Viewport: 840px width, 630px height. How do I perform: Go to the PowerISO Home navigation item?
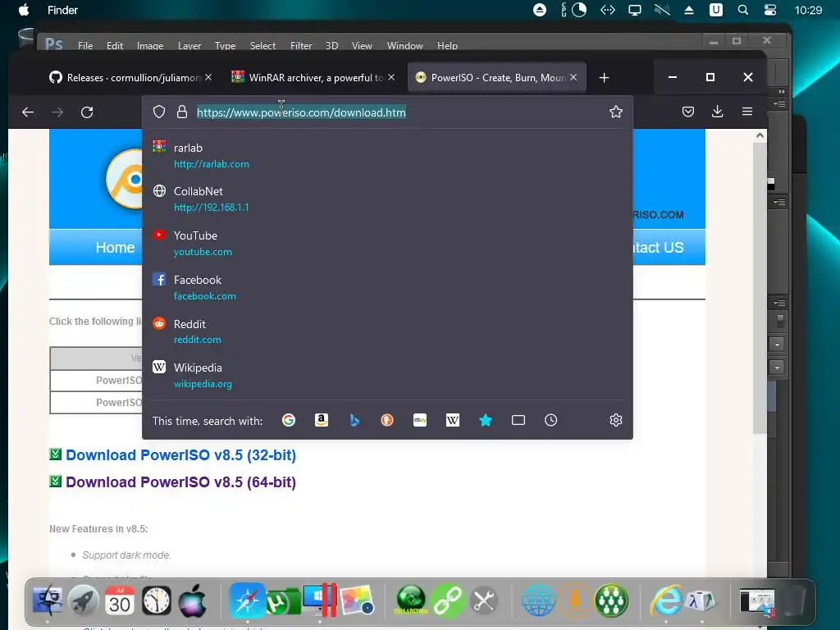click(x=115, y=248)
